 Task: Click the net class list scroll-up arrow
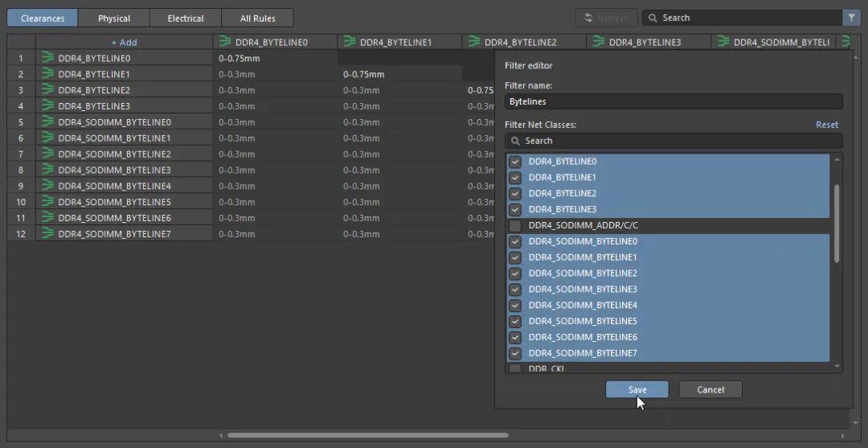point(837,159)
